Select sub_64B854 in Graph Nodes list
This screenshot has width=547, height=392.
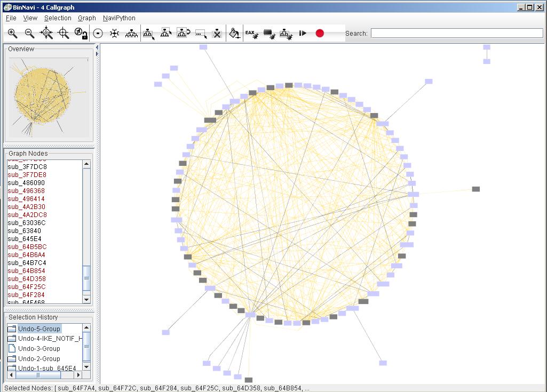tap(26, 271)
